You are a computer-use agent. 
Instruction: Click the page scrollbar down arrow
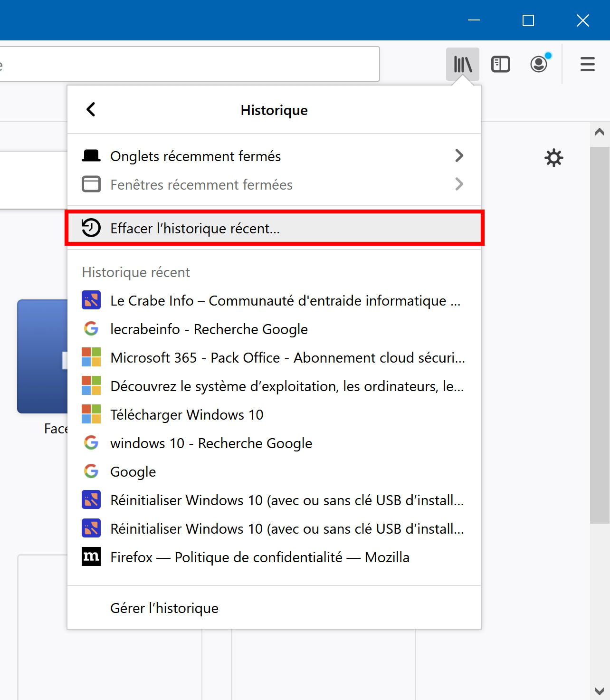click(x=600, y=691)
